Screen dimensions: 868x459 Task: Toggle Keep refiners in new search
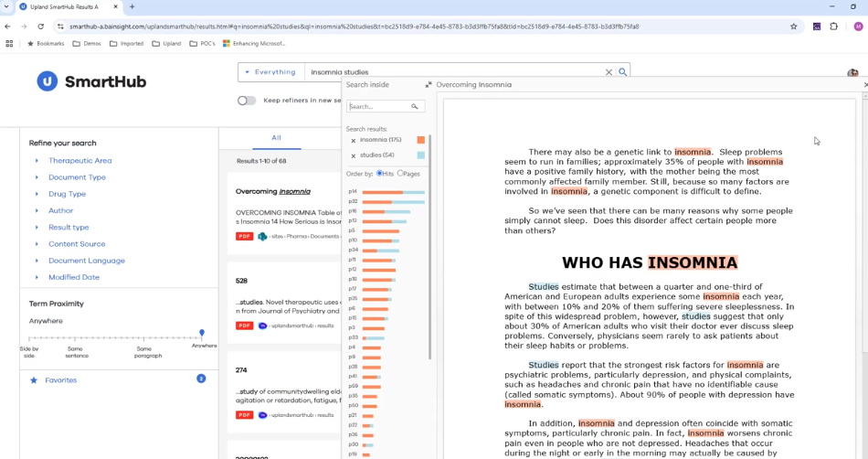point(247,101)
